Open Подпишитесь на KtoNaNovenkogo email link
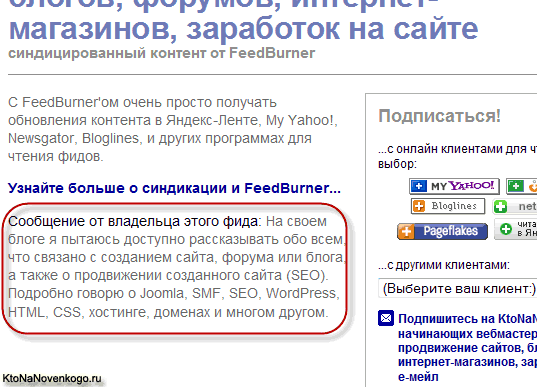This screenshot has height=387, width=537. [467, 348]
